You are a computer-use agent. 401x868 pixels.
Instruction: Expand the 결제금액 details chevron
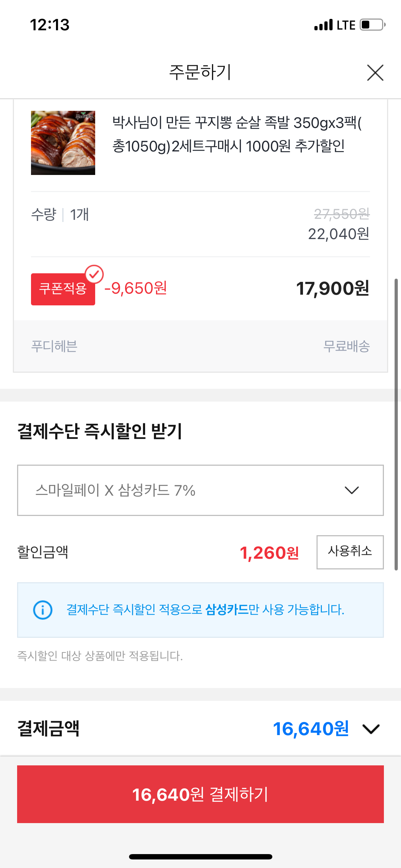371,729
